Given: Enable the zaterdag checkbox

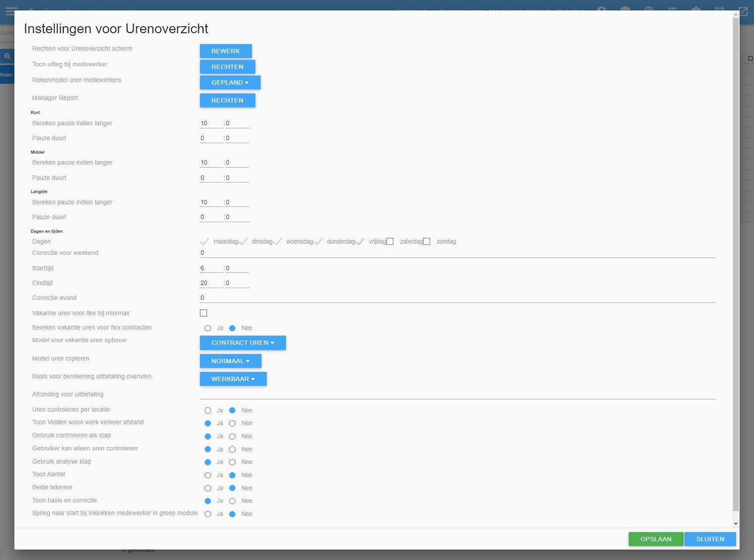Looking at the screenshot, I should pyautogui.click(x=390, y=242).
